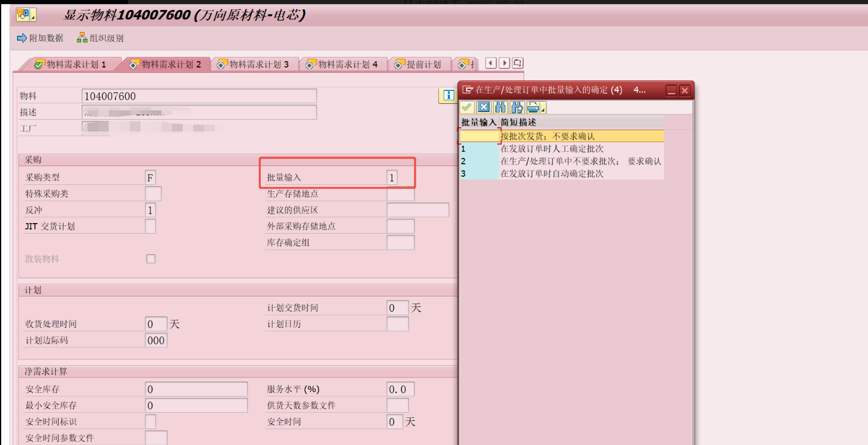This screenshot has height=445, width=868.
Task: Click the 库存确定组 field
Action: tap(400, 242)
